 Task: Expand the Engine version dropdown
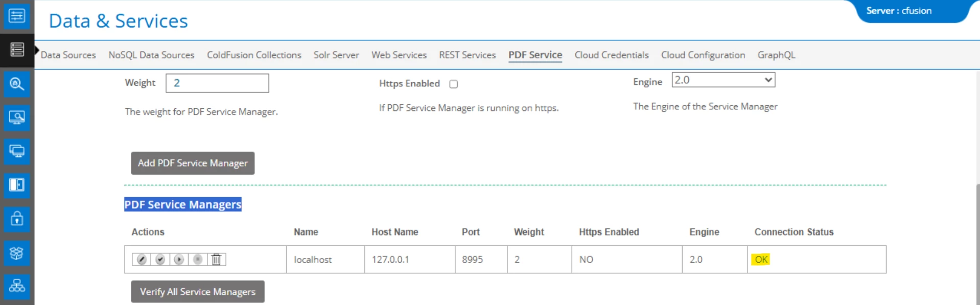pyautogui.click(x=723, y=80)
